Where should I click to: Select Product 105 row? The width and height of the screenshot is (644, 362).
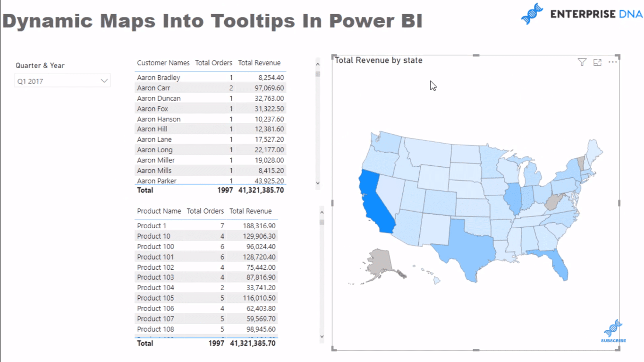206,298
